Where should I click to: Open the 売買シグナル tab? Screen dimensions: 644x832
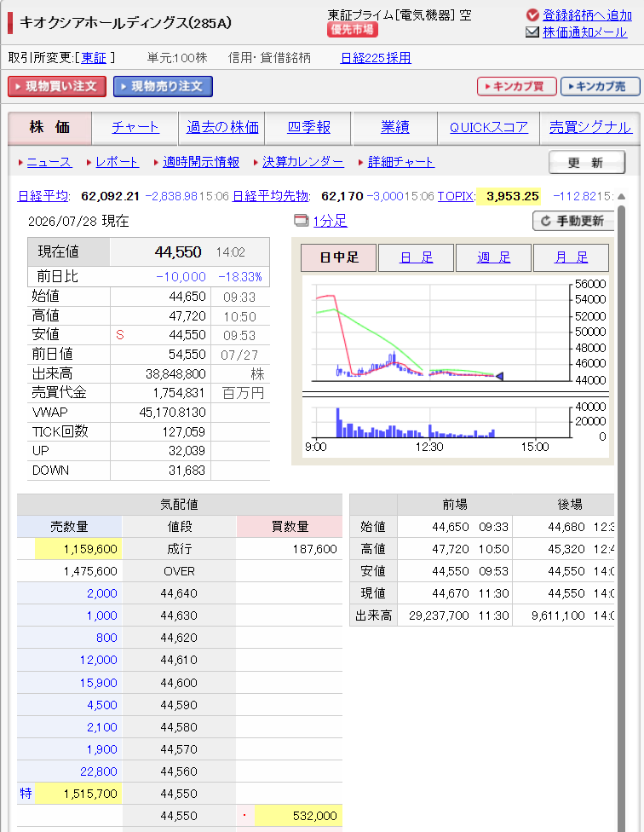(x=590, y=127)
